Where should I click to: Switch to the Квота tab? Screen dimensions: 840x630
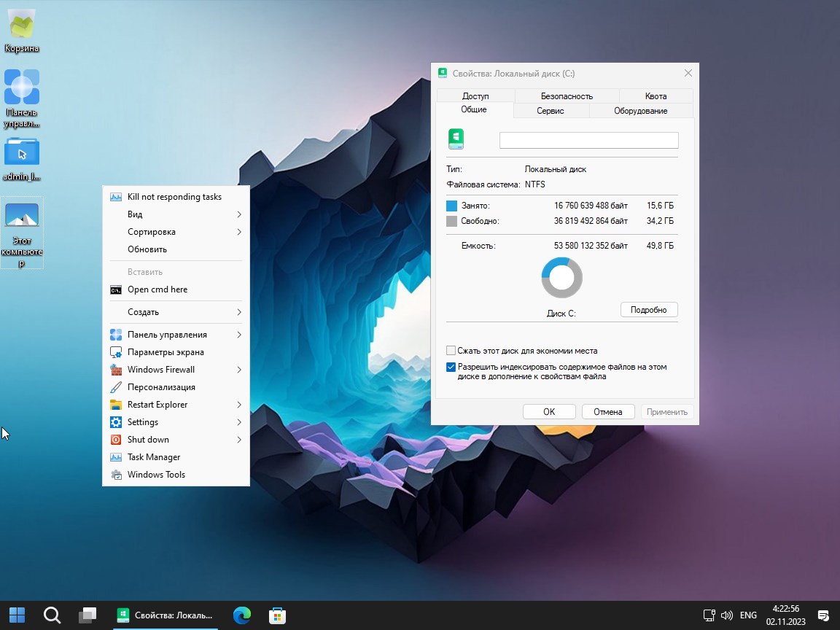point(656,96)
